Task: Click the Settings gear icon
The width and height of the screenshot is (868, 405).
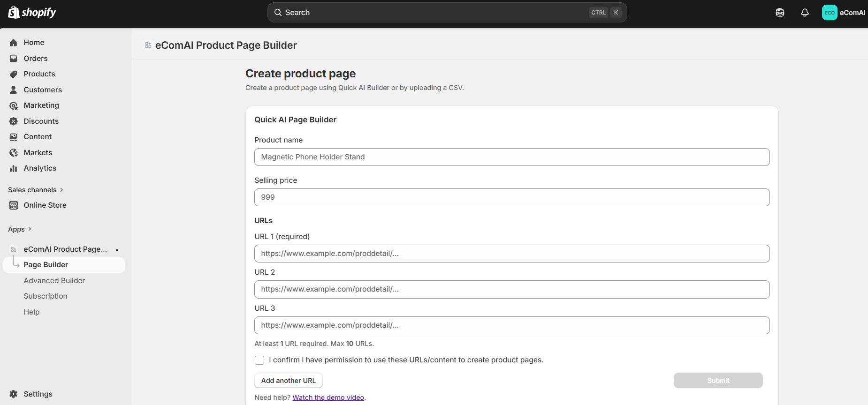Action: [14, 394]
